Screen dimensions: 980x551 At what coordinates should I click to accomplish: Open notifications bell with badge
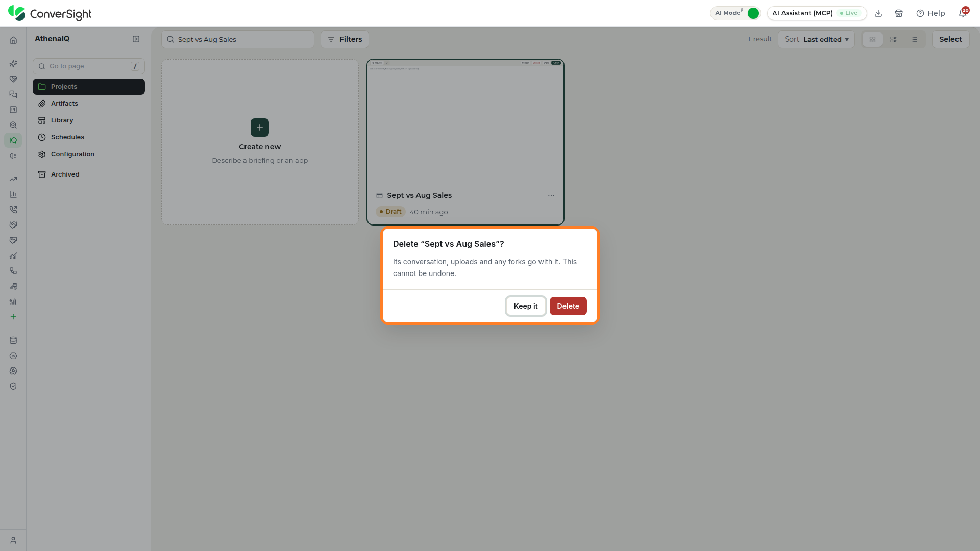pos(963,13)
